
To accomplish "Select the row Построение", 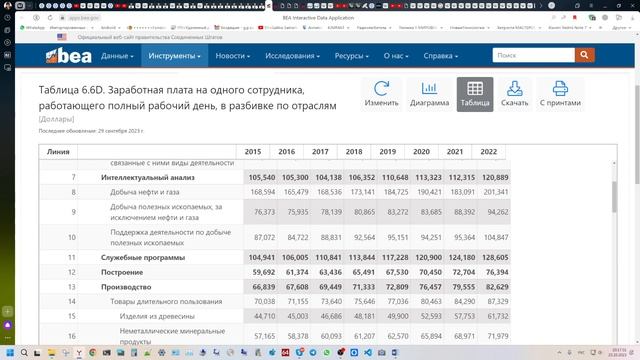I will tap(275, 272).
